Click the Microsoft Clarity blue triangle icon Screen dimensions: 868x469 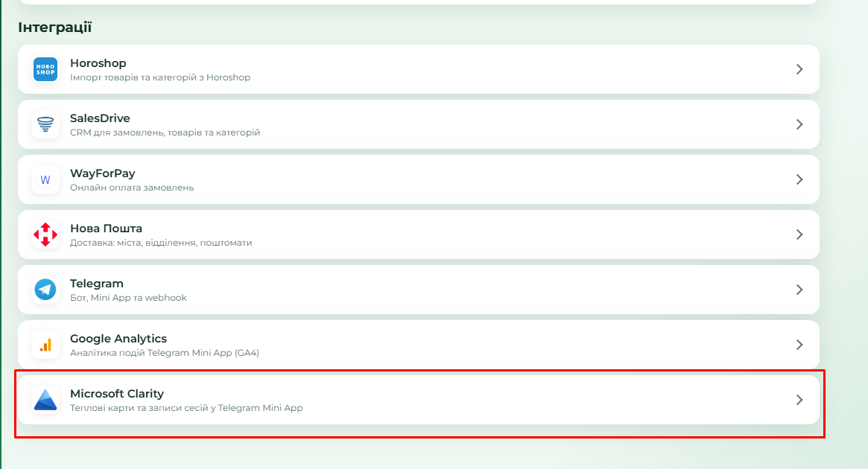click(x=45, y=400)
